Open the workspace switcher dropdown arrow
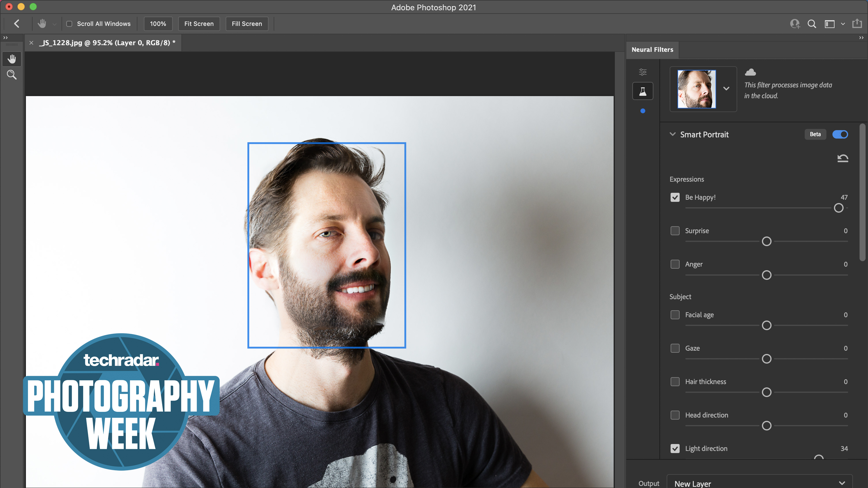This screenshot has width=868, height=488. (x=843, y=24)
